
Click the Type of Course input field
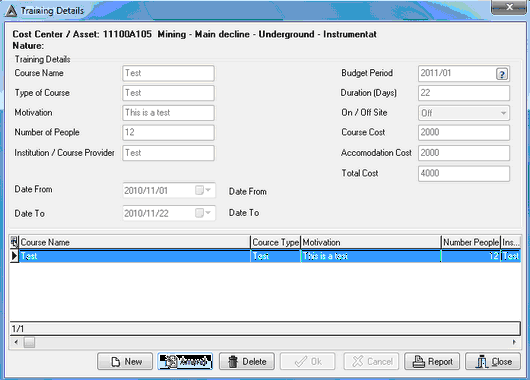(168, 93)
